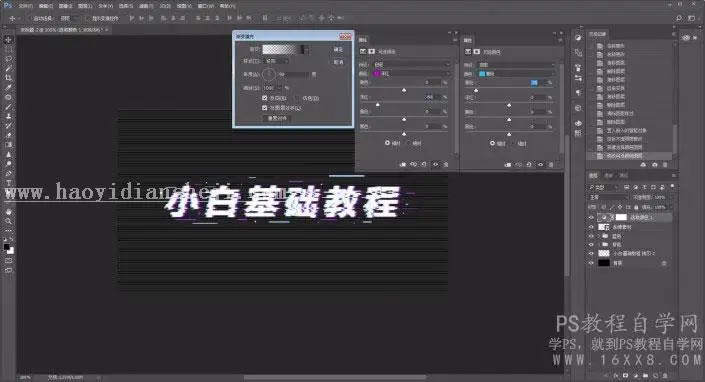This screenshot has width=705, height=382.
Task: Hide the Selective Color 1 layer
Action: click(591, 217)
